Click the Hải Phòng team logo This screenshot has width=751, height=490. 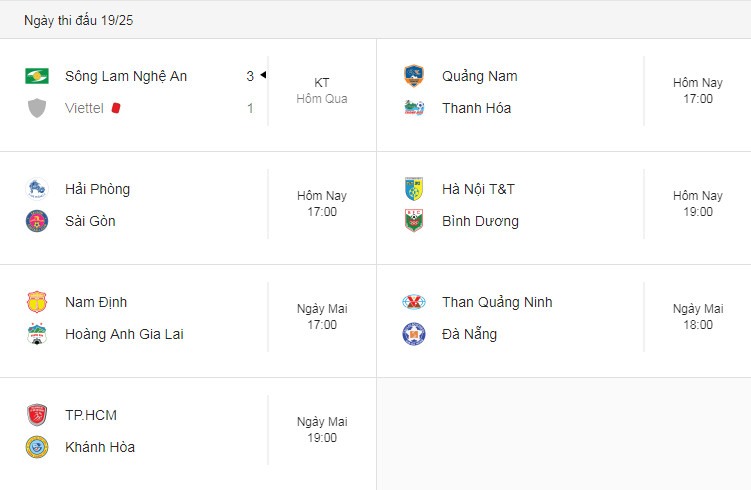point(37,189)
